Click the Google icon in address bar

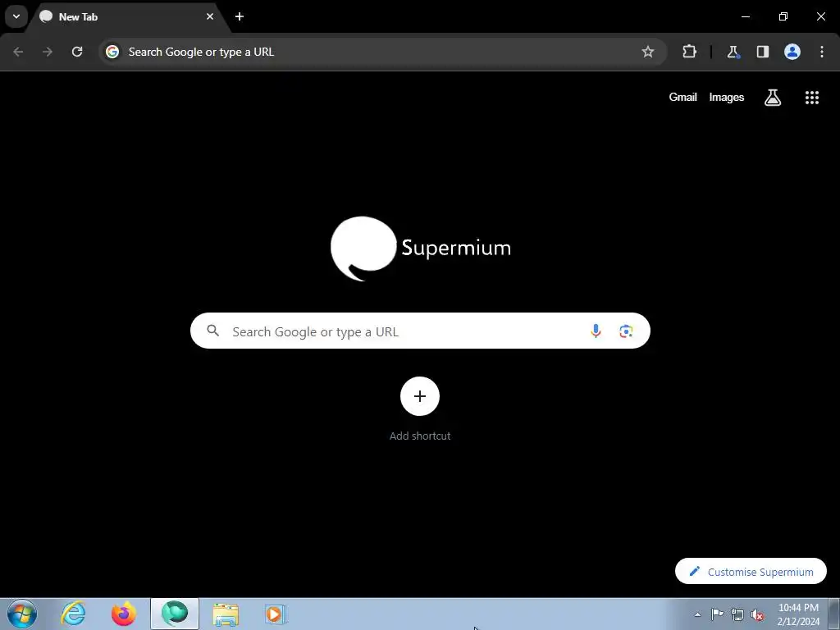pos(112,52)
